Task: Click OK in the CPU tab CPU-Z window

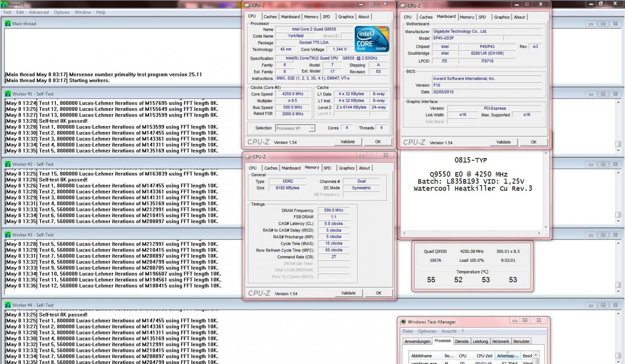Action: pos(378,142)
